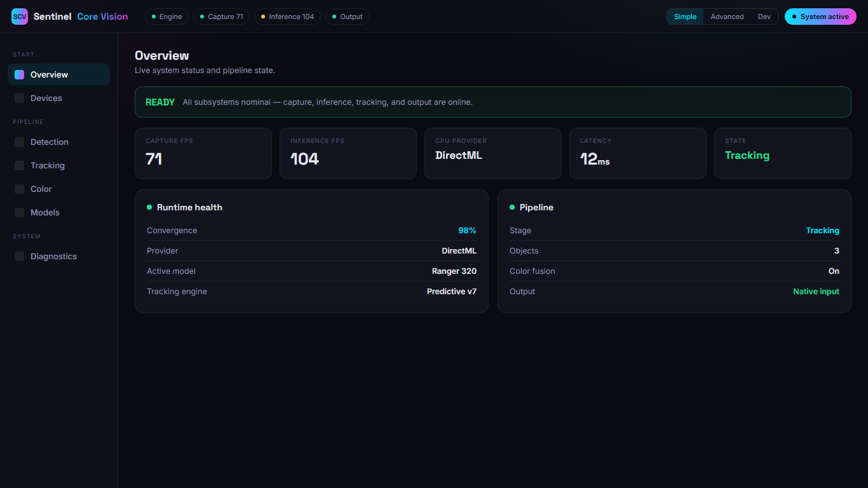The width and height of the screenshot is (868, 488).
Task: Click the Live system status subtitle
Action: tap(205, 71)
